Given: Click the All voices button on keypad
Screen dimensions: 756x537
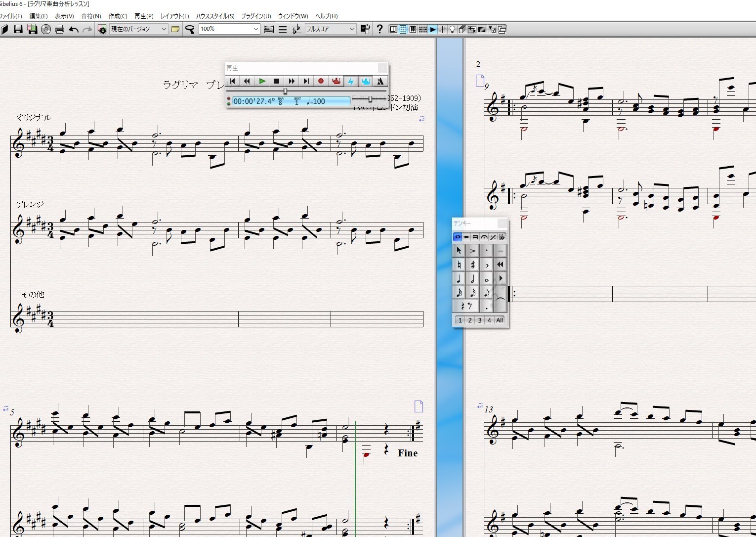Looking at the screenshot, I should click(x=500, y=320).
